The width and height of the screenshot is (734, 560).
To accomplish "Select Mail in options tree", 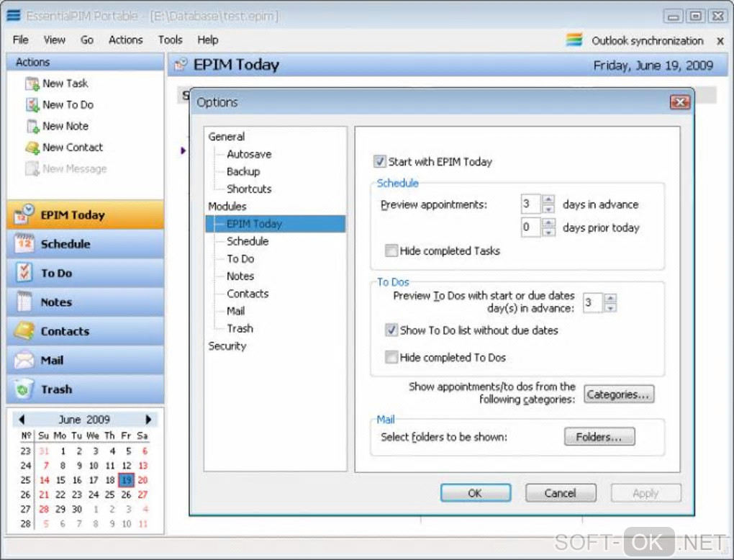I will (x=236, y=311).
